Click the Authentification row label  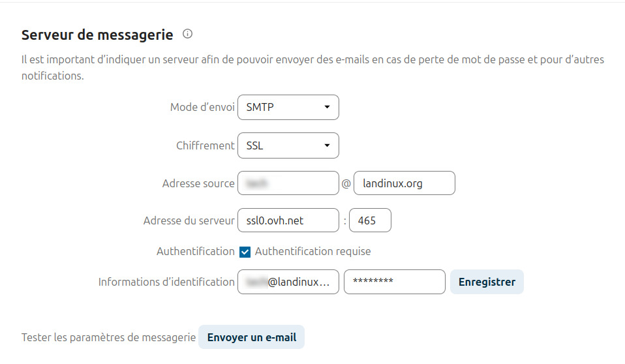coord(195,251)
